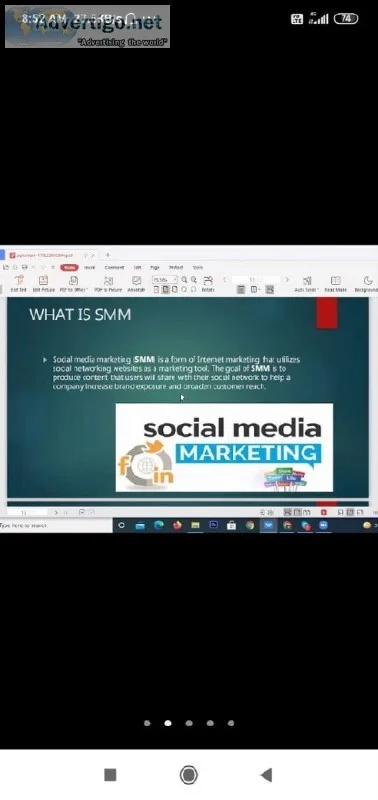
Task: Open Zoom from the taskbar
Action: click(323, 526)
